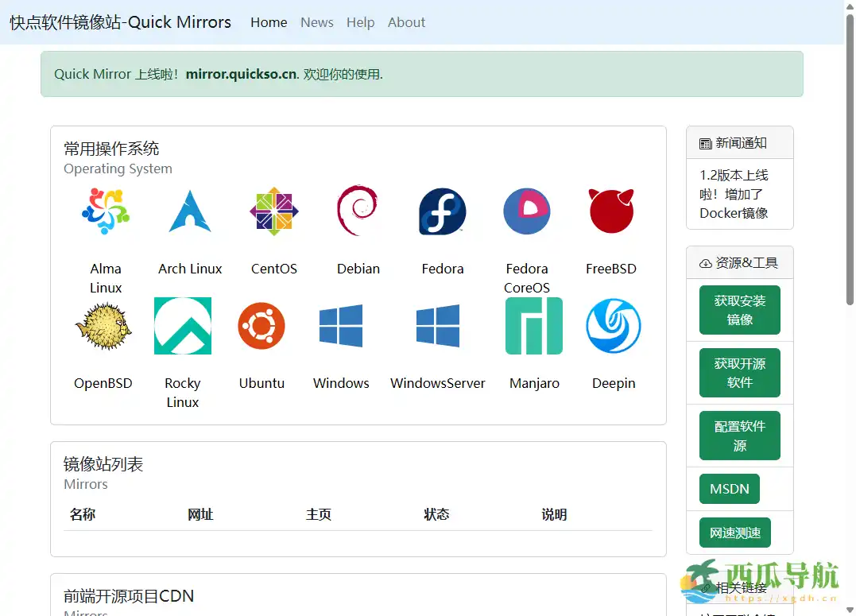Open the Fedora logo icon
856x616 pixels.
tap(443, 211)
